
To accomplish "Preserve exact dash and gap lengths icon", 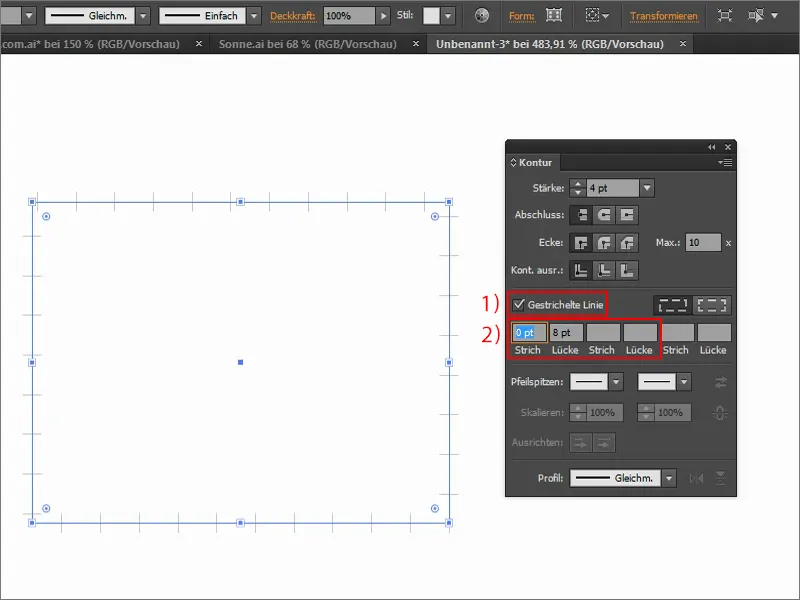I will [673, 305].
